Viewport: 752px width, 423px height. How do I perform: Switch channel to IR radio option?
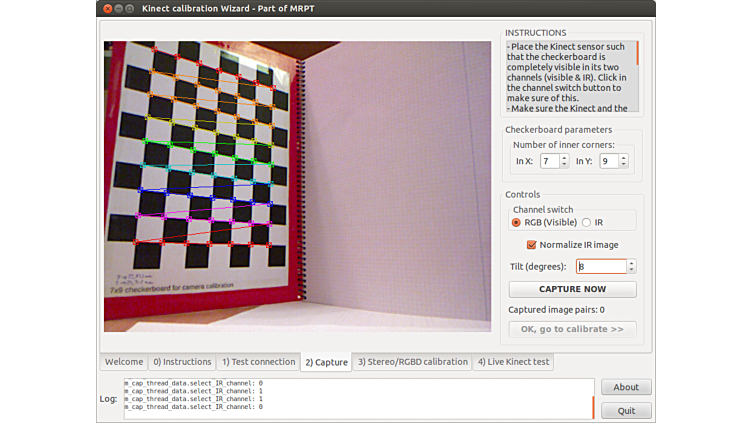587,222
